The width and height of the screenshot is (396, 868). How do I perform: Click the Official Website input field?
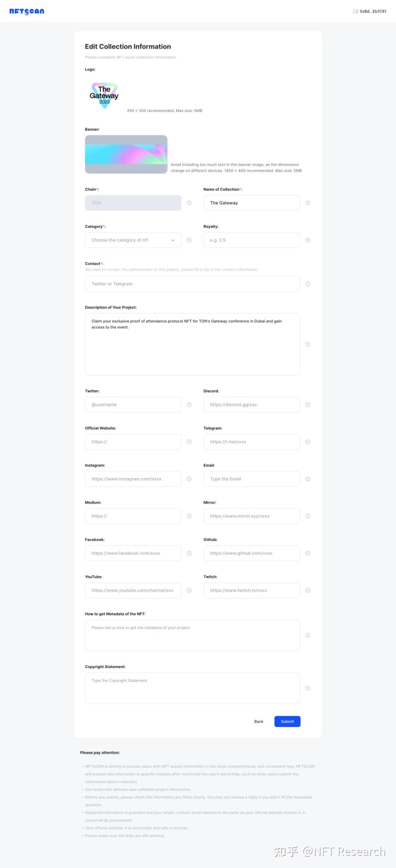coord(133,442)
